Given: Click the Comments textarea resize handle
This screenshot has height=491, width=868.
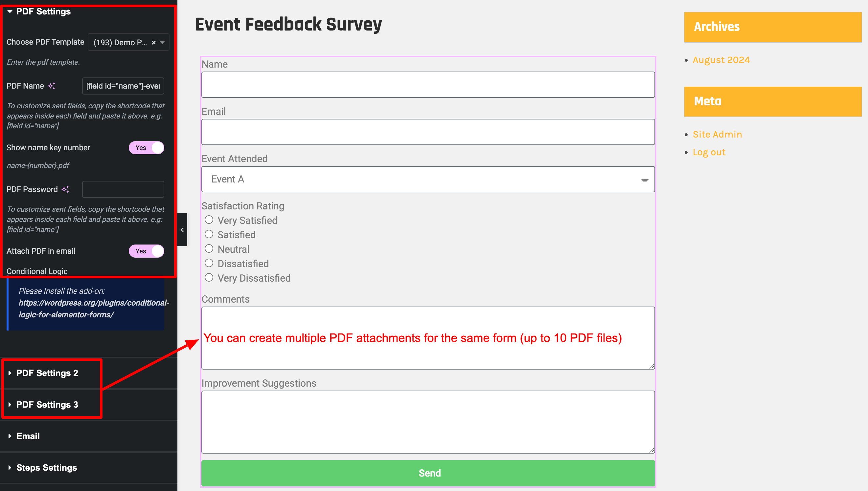Looking at the screenshot, I should [x=651, y=366].
